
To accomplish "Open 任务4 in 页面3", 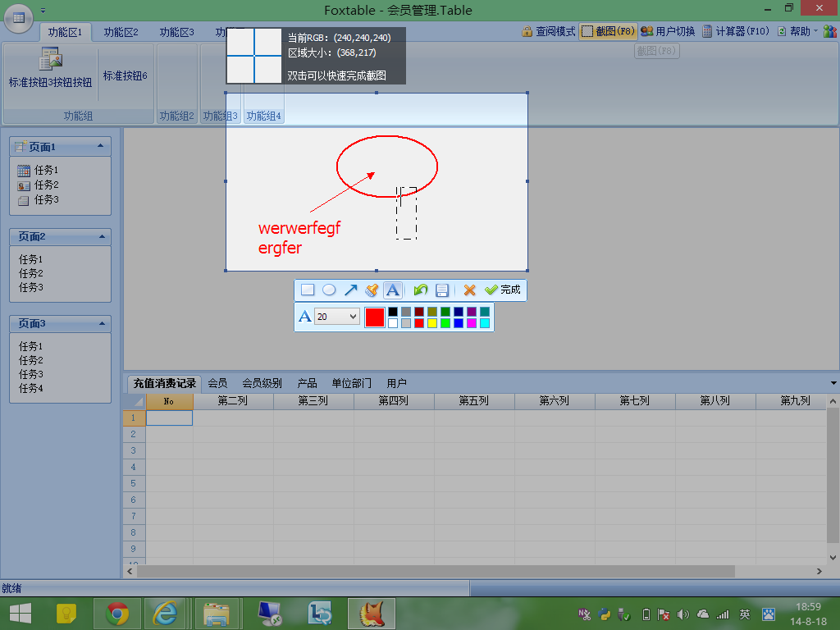I will pos(31,388).
